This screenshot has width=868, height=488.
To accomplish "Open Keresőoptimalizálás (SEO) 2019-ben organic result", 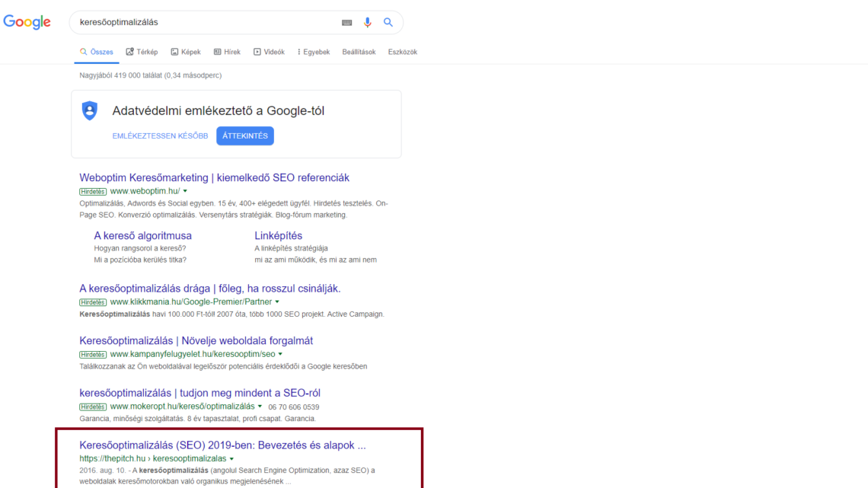I will (x=222, y=445).
